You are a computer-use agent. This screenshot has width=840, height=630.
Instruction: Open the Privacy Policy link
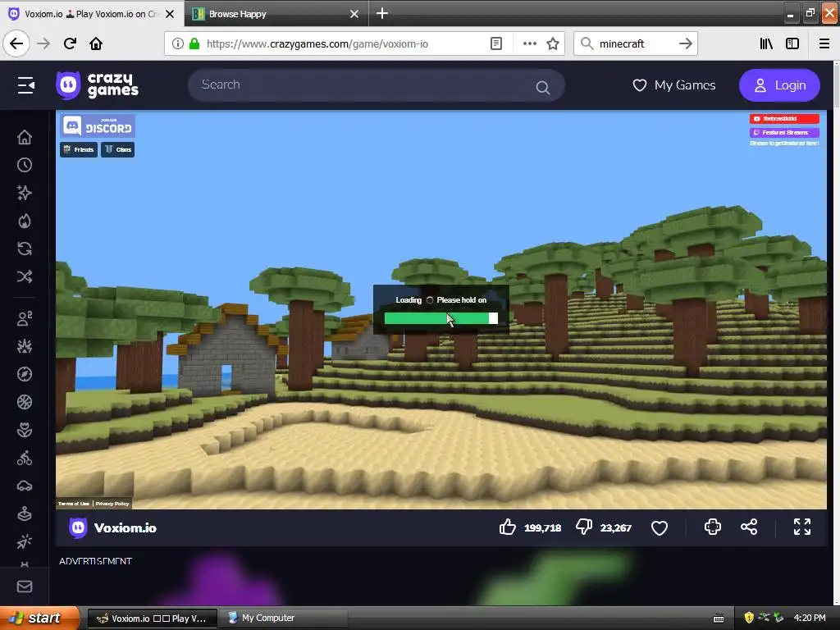tap(112, 504)
